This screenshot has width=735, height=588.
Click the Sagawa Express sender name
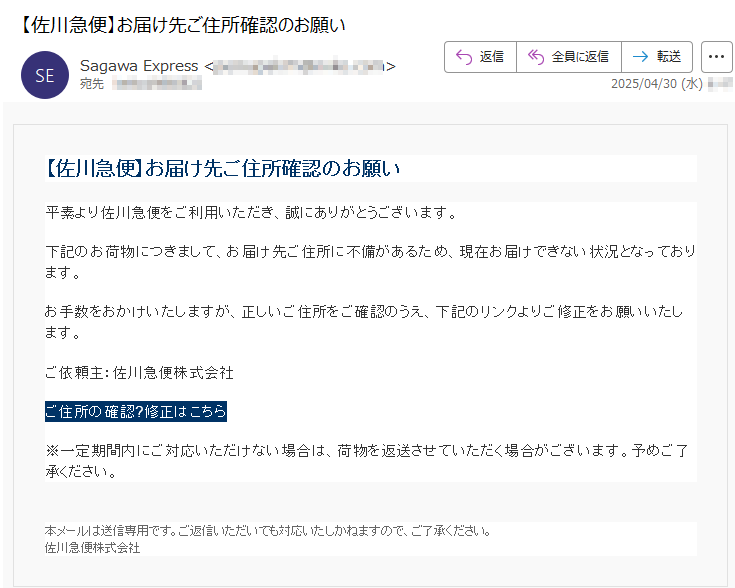coord(139,66)
